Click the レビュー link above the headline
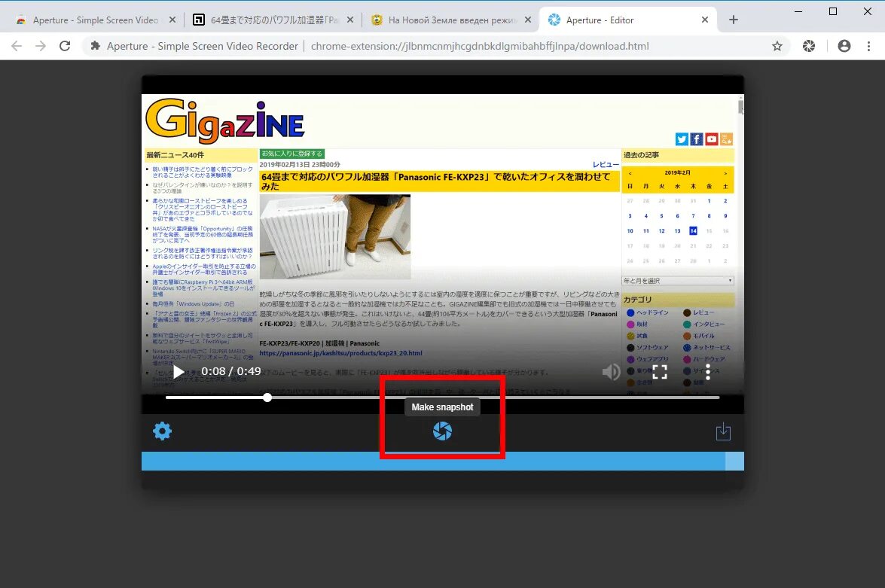885x588 pixels. pyautogui.click(x=606, y=164)
